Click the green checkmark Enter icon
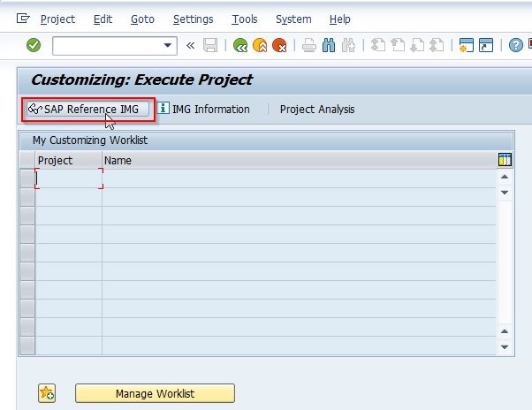This screenshot has height=410, width=532. point(34,45)
